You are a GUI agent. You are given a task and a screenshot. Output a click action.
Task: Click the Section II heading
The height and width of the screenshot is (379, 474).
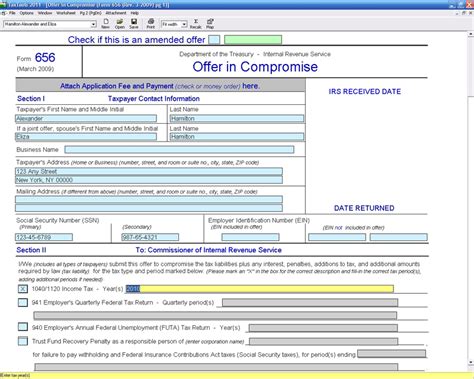[31, 250]
